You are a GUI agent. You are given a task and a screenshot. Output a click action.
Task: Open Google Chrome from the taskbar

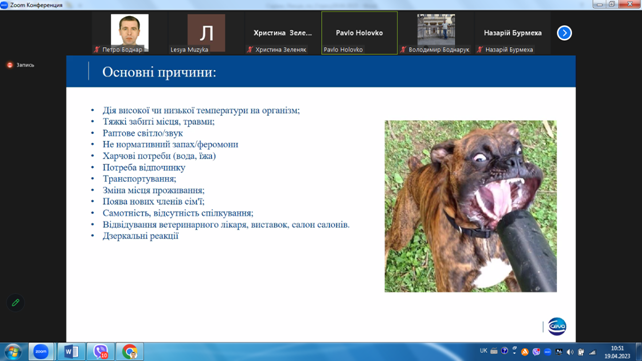[x=130, y=352]
